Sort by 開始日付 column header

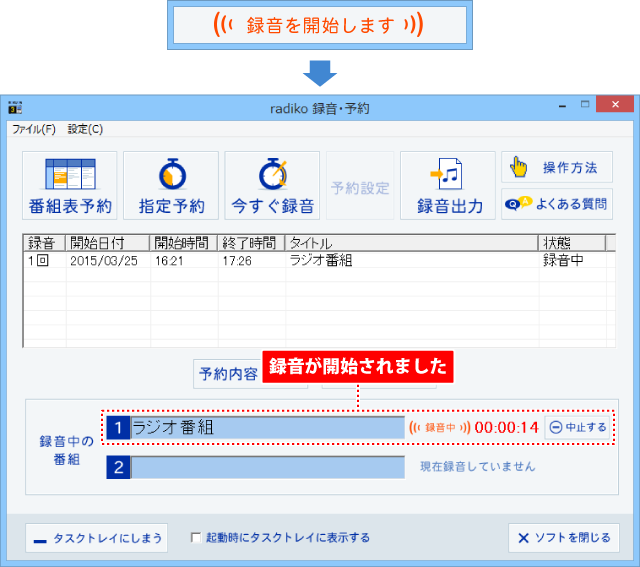[x=107, y=243]
